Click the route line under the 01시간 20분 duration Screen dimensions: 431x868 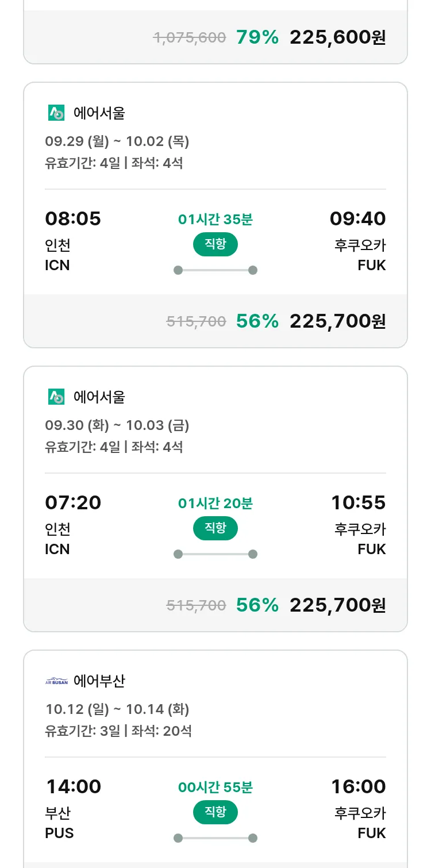click(x=215, y=554)
